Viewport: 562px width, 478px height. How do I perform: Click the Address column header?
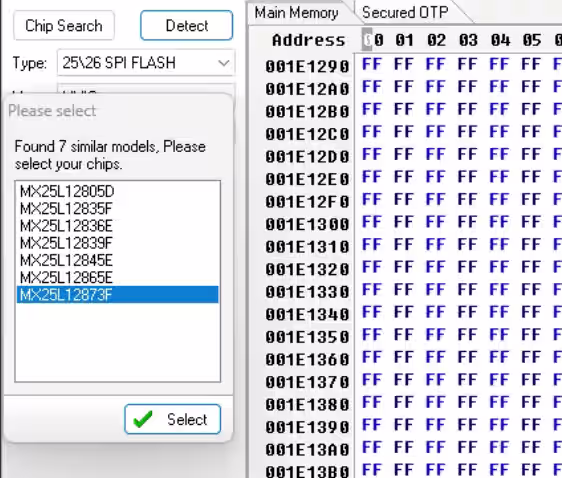(x=309, y=40)
